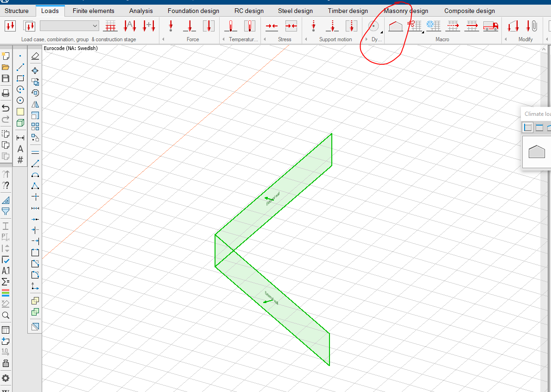Click the Find magnifier icon
The height and width of the screenshot is (392, 551).
click(5, 315)
